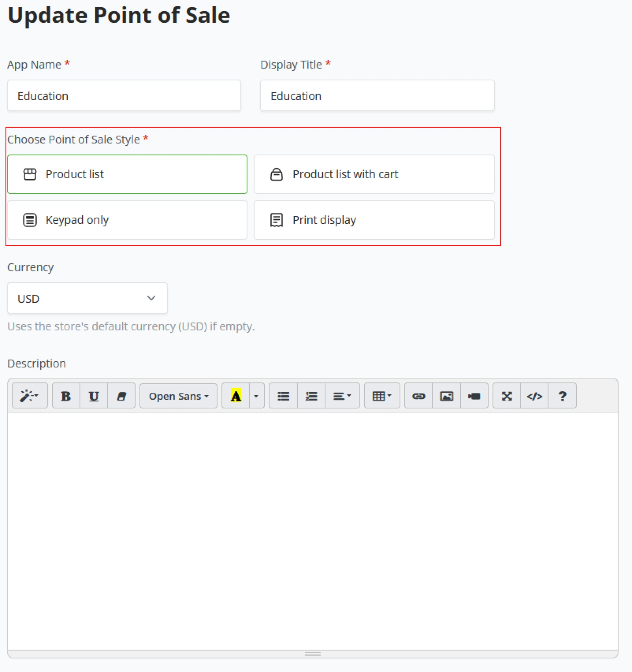Insert an ordered numbered list

pyautogui.click(x=311, y=396)
